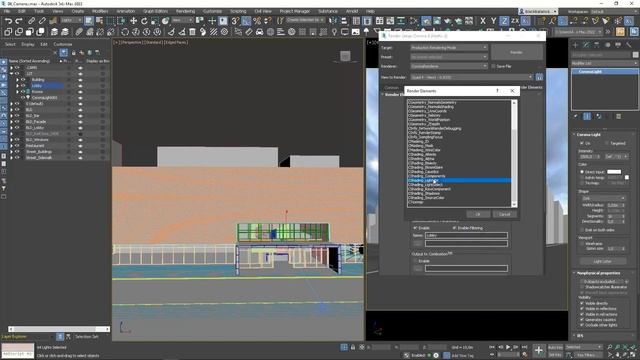Click the Name input field containing Lobby
Image resolution: width=640 pixels, height=360 pixels.
[x=466, y=236]
